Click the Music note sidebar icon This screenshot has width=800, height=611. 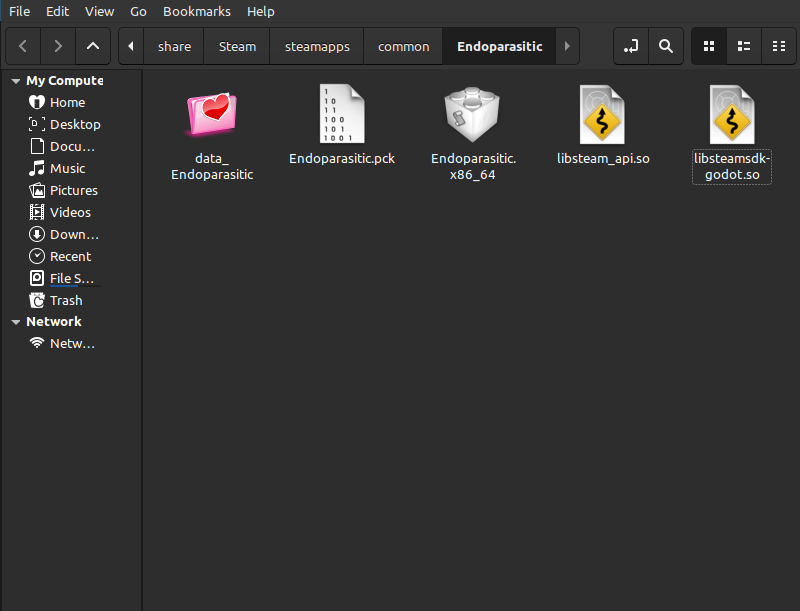(x=37, y=168)
